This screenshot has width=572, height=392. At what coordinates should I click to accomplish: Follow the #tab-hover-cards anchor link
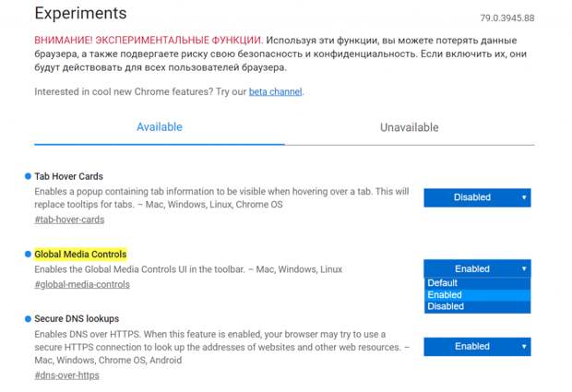(x=69, y=220)
